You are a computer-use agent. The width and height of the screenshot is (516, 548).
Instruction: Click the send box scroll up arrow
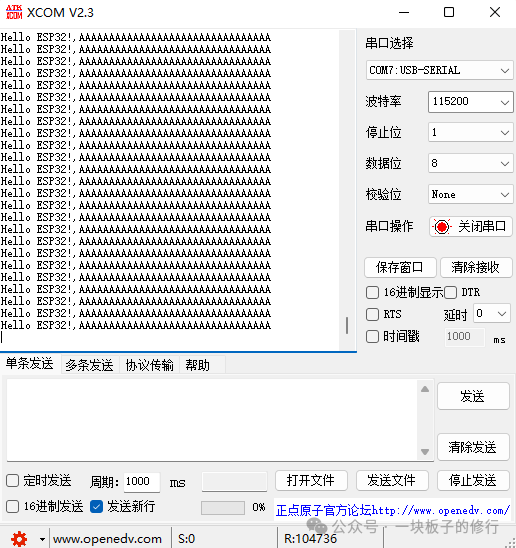(x=425, y=389)
